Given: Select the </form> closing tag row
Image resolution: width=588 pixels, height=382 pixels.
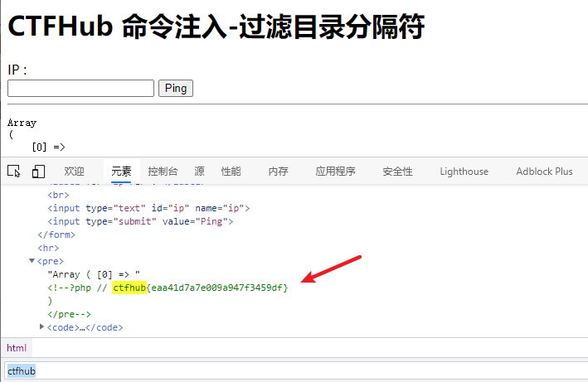Looking at the screenshot, I should pos(56,235).
